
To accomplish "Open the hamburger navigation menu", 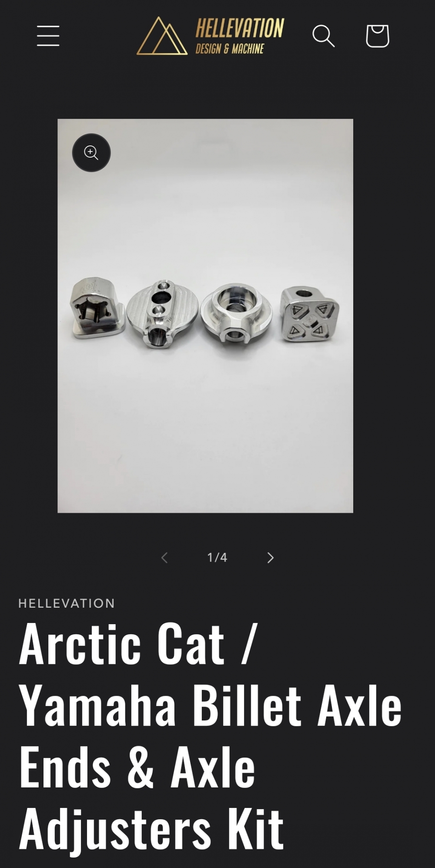I will click(48, 36).
